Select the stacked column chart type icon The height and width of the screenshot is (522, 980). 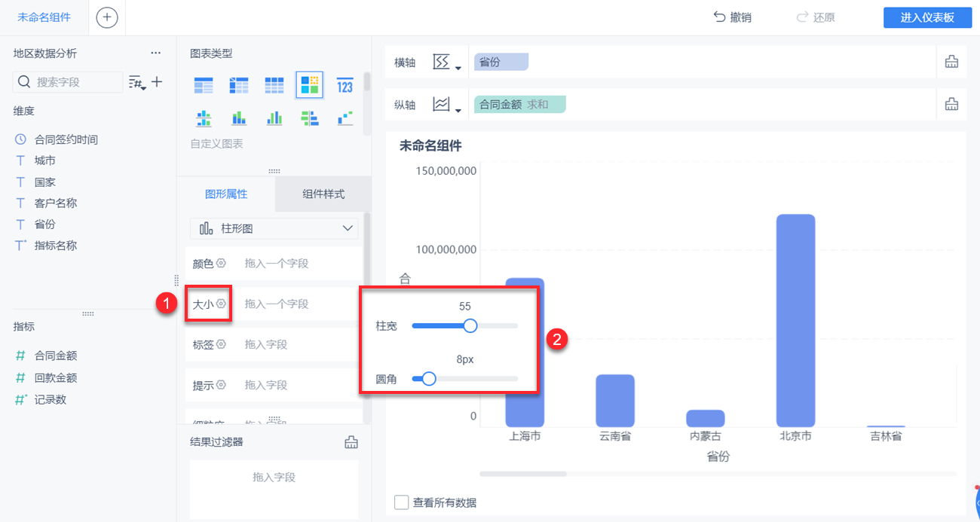(239, 118)
